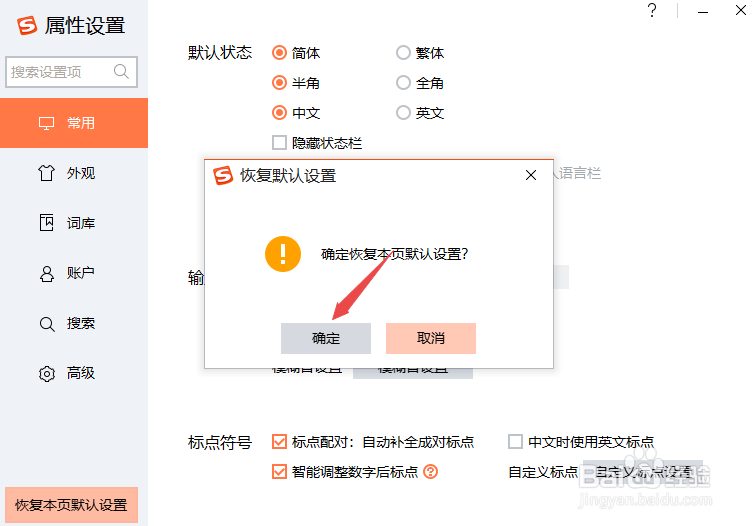Toggle 中文时使用英文标点 checkbox
This screenshot has height=526, width=754.
(516, 442)
